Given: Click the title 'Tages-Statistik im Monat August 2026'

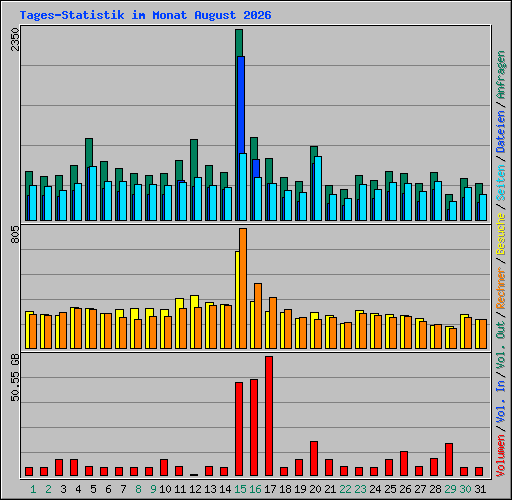Looking at the screenshot, I should click(145, 15).
